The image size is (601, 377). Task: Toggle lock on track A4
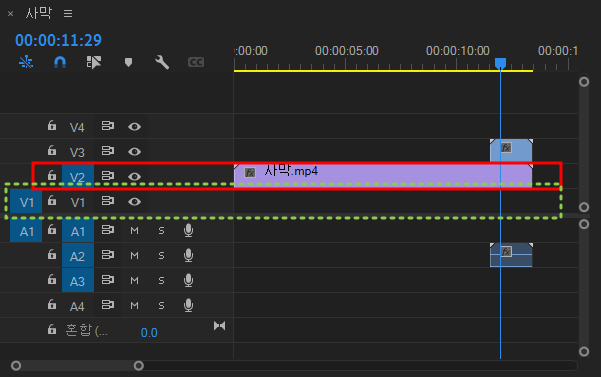[52, 305]
